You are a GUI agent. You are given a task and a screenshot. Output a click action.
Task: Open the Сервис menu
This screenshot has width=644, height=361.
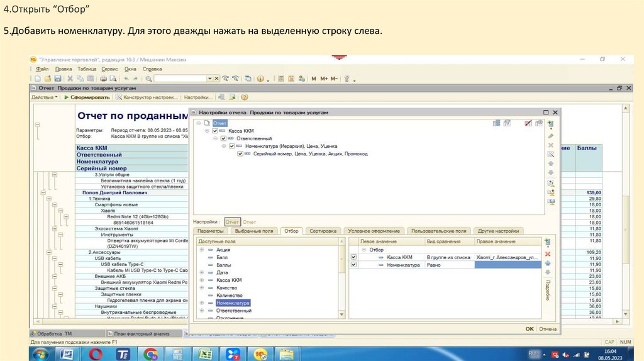coord(109,69)
